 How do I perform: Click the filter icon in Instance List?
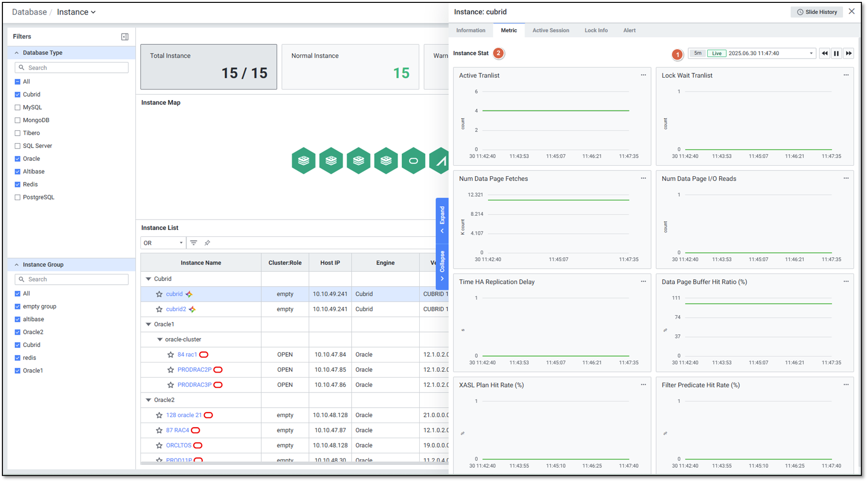194,243
